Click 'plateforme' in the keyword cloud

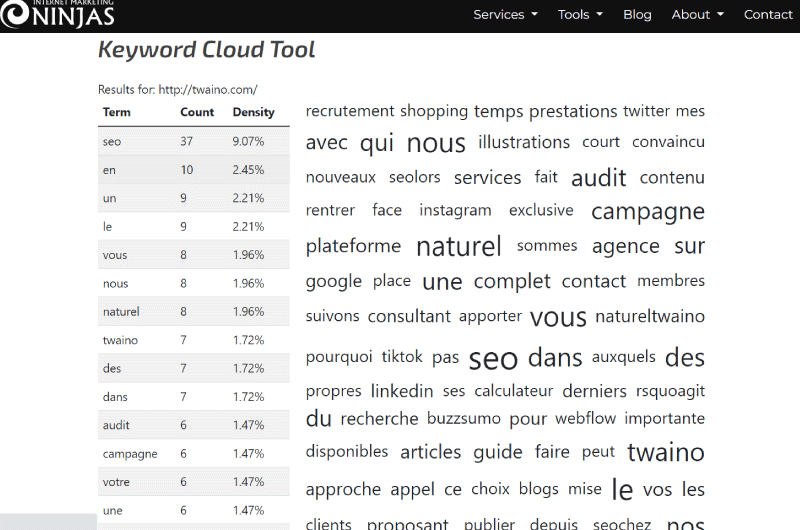[x=353, y=246]
